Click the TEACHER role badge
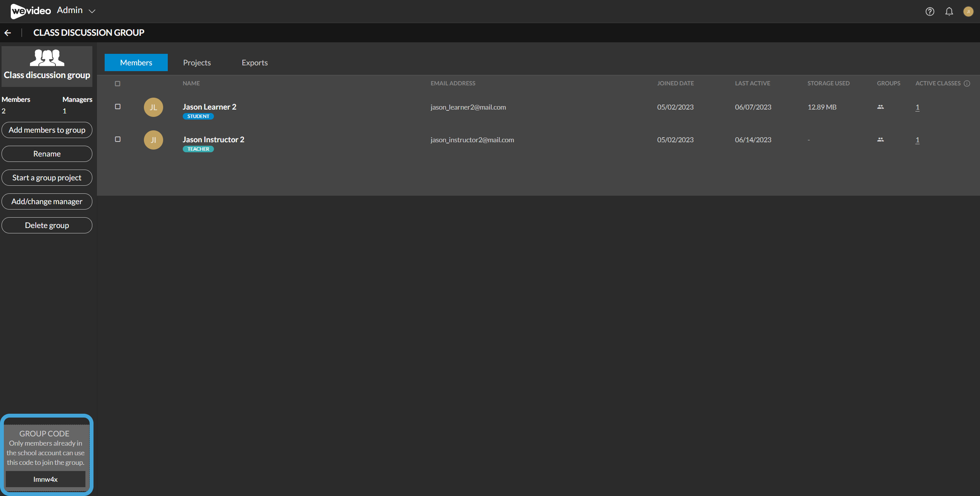The image size is (980, 496). coord(198,149)
